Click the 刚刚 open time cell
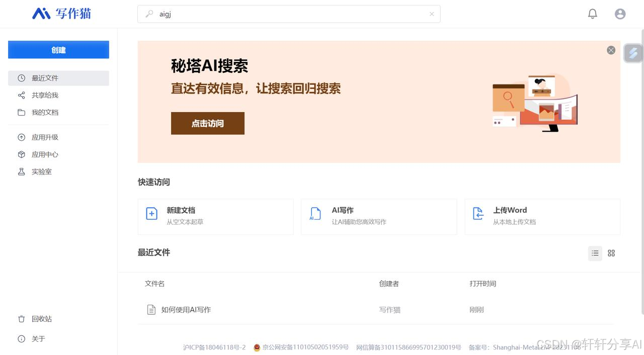644x355 pixels. [x=476, y=310]
